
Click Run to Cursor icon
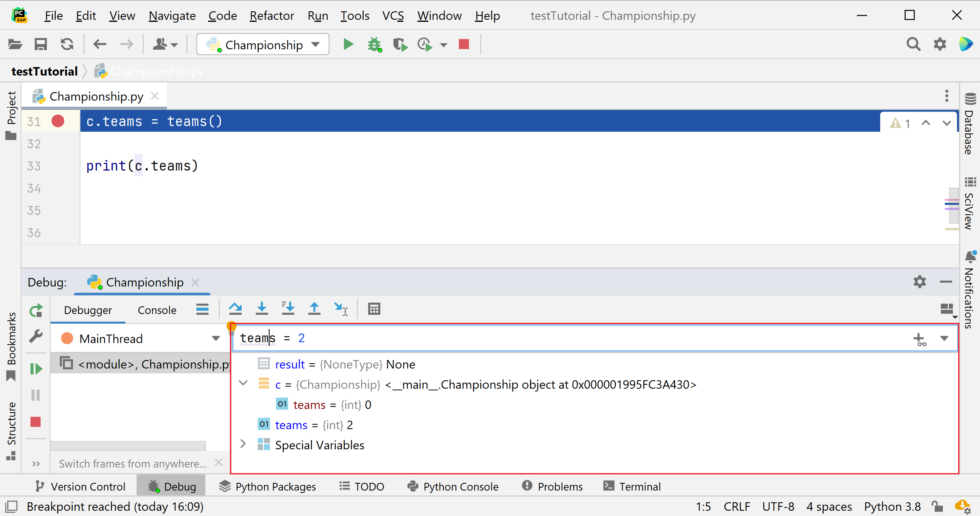341,309
